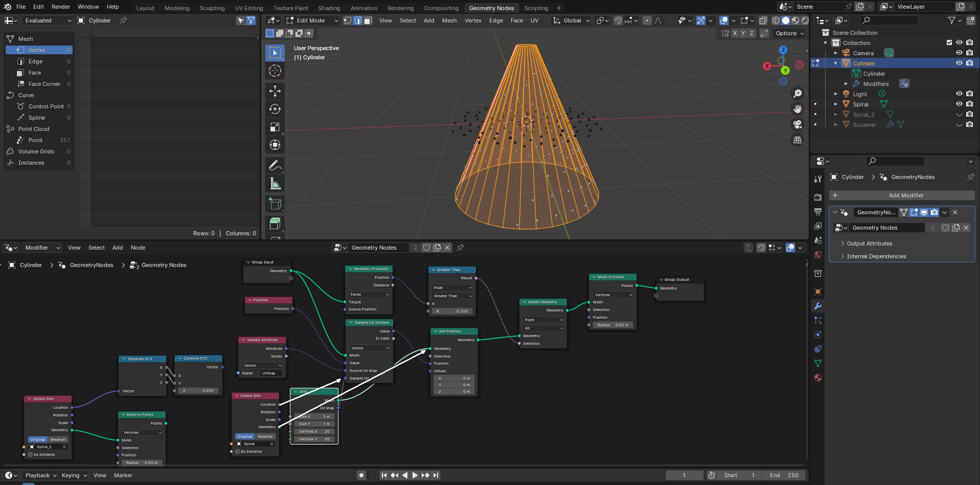Switch to the Shading workspace tab

click(x=329, y=8)
